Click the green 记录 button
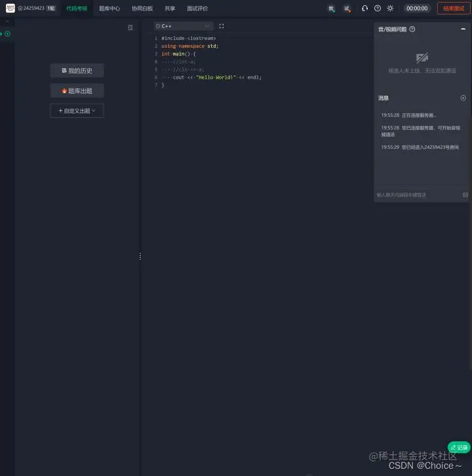The image size is (472, 476). pos(459,447)
